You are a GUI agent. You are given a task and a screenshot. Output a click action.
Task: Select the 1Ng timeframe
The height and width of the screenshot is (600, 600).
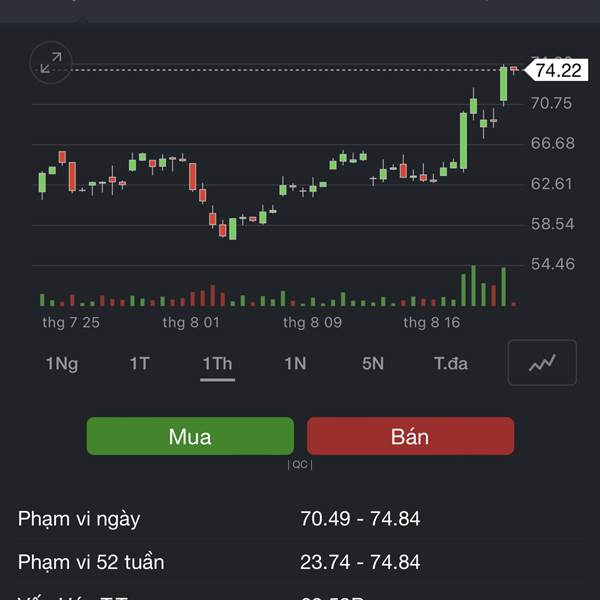point(62,364)
